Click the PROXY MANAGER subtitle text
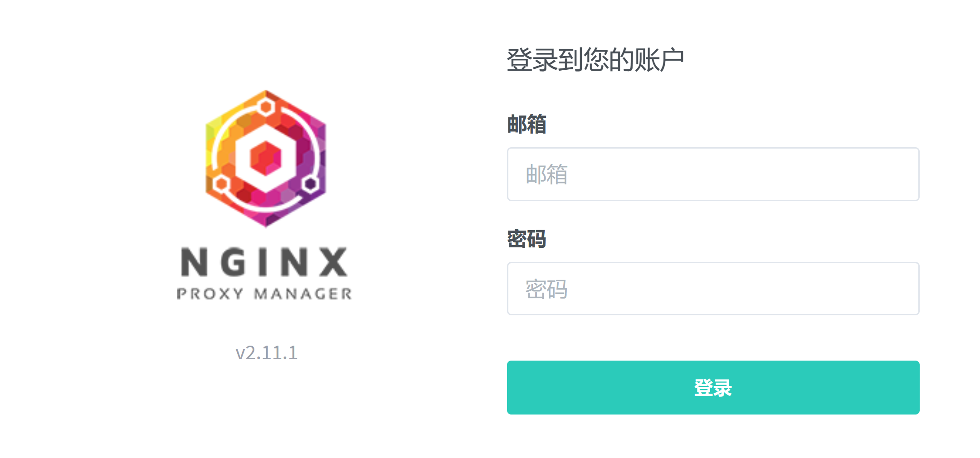Image resolution: width=980 pixels, height=458 pixels. click(x=264, y=294)
